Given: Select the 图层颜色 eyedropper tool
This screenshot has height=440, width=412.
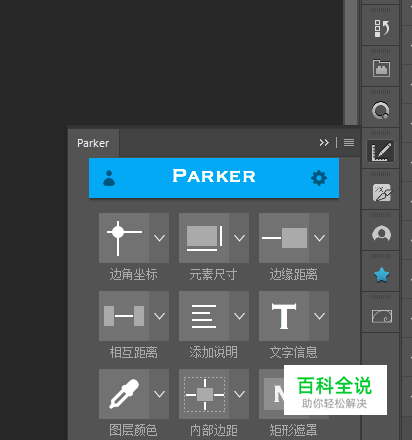Looking at the screenshot, I should [124, 394].
